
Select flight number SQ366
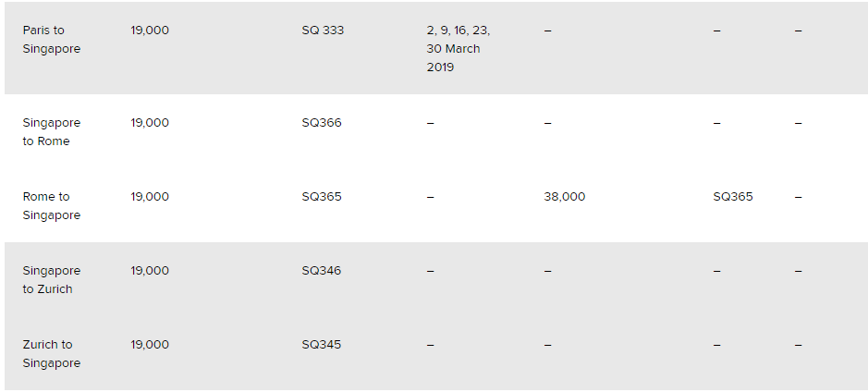click(322, 123)
